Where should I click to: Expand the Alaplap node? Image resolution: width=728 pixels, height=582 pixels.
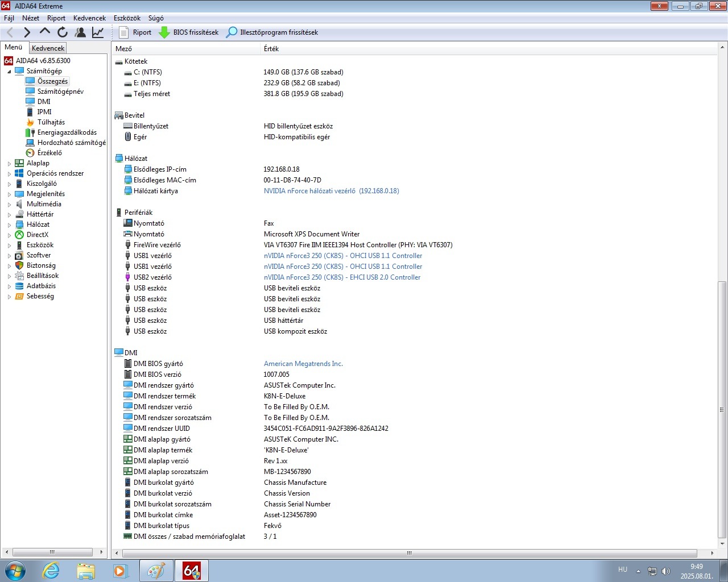(9, 164)
